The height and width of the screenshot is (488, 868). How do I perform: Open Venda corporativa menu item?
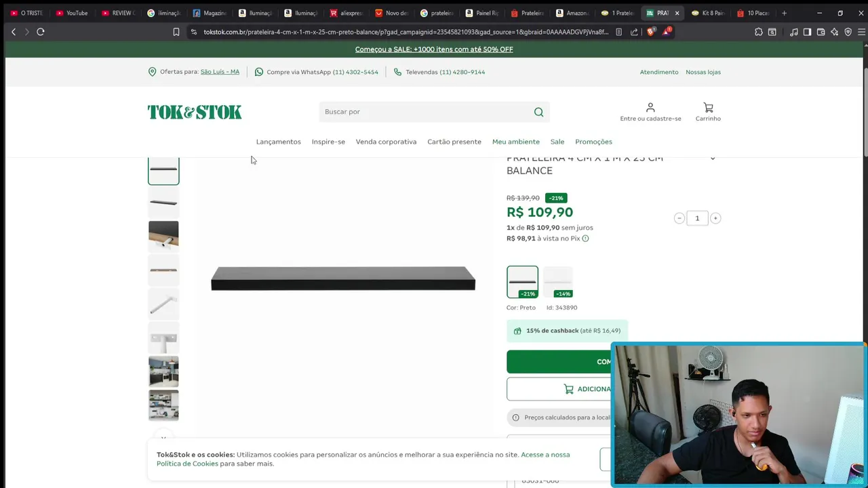(x=386, y=142)
